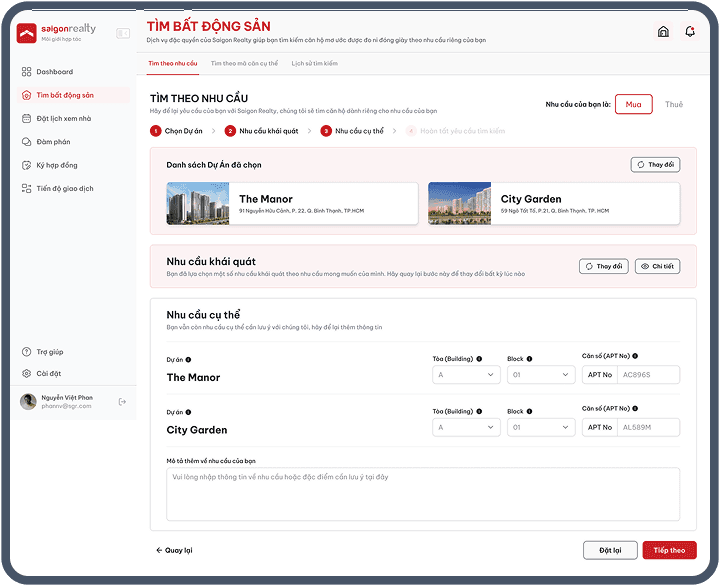This screenshot has width=719, height=585.
Task: Click info icon next to Dự án for The Manor
Action: [x=188, y=359]
